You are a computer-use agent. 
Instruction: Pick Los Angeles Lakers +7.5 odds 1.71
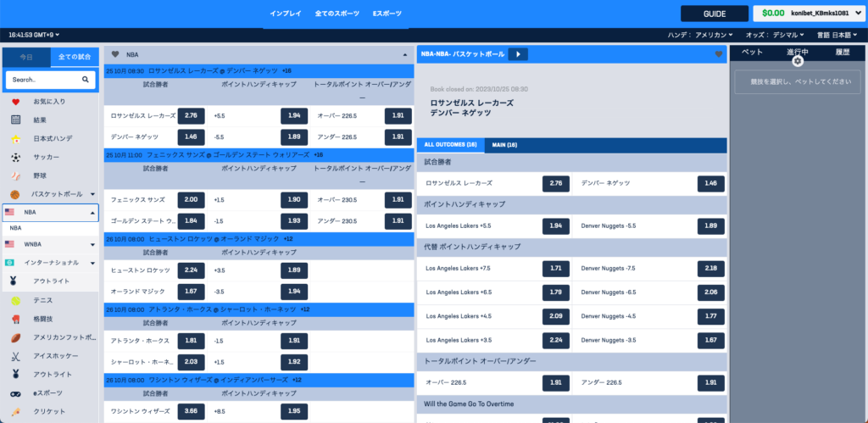click(x=556, y=269)
